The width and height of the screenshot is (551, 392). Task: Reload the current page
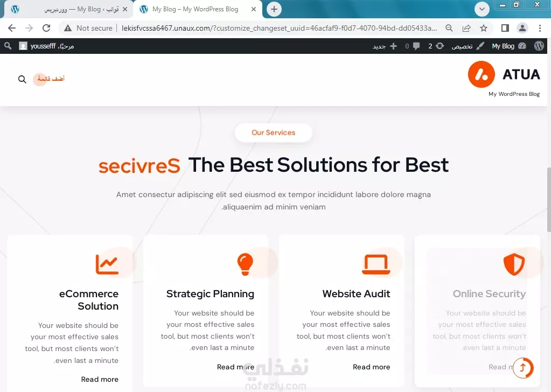(x=46, y=28)
